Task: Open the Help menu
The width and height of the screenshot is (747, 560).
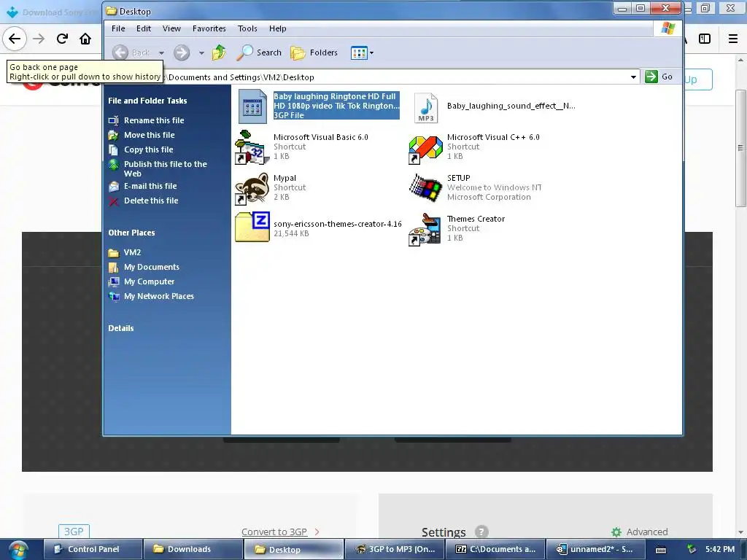Action: (277, 28)
